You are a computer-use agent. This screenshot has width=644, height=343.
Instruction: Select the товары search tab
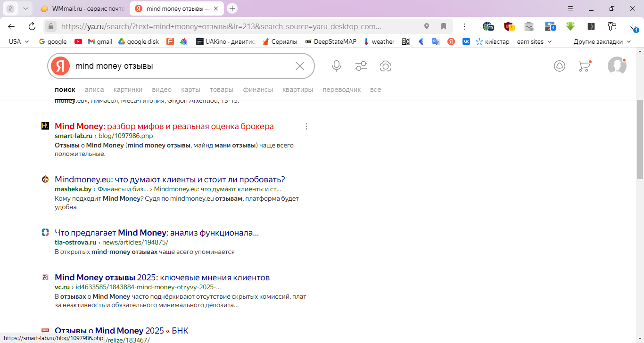click(x=222, y=90)
